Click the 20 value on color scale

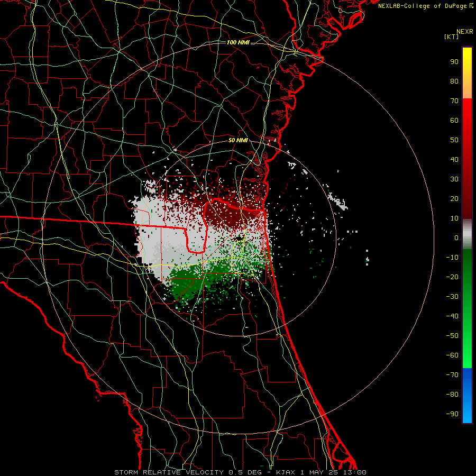454,198
